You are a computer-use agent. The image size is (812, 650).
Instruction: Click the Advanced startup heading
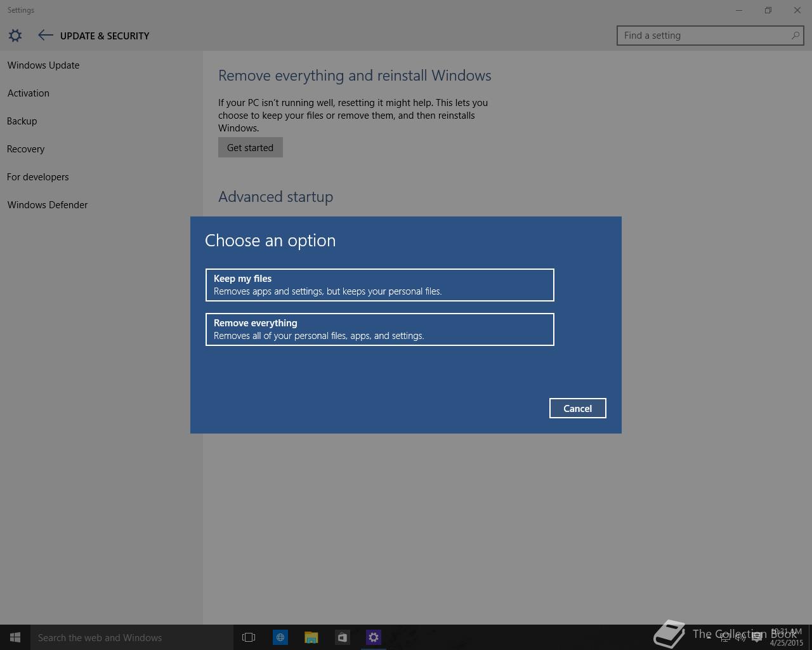coord(276,197)
